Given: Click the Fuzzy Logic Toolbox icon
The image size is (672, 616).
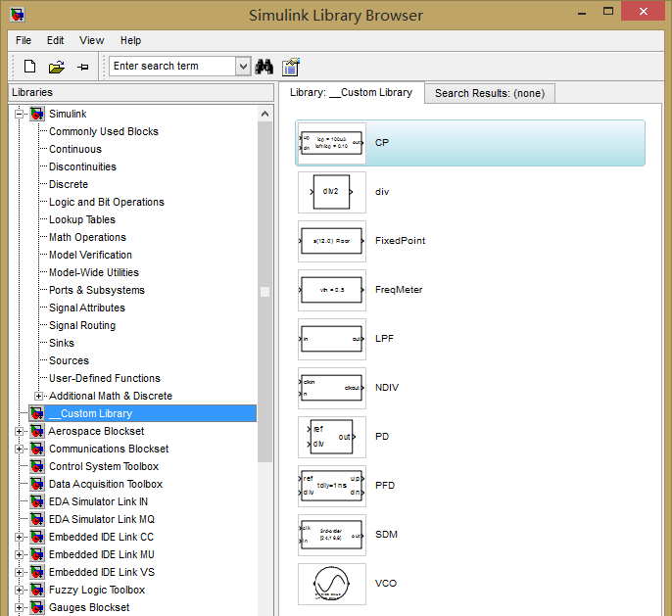Looking at the screenshot, I should pos(37,590).
